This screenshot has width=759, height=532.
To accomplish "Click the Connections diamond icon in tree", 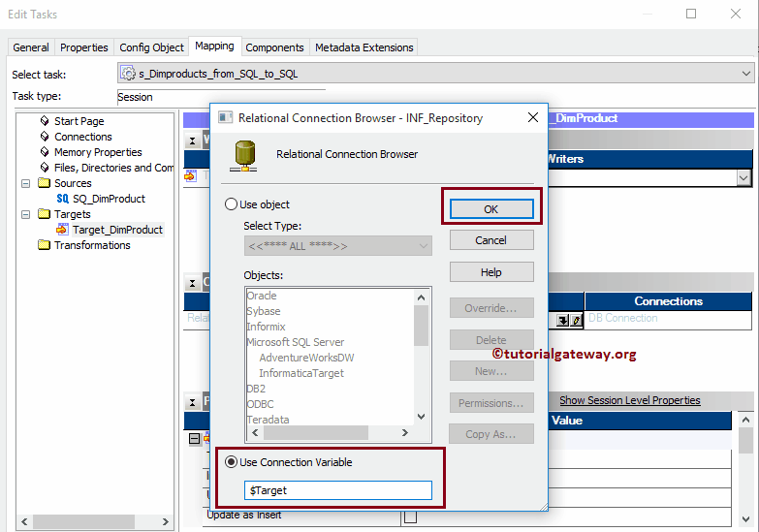I will pyautogui.click(x=45, y=136).
